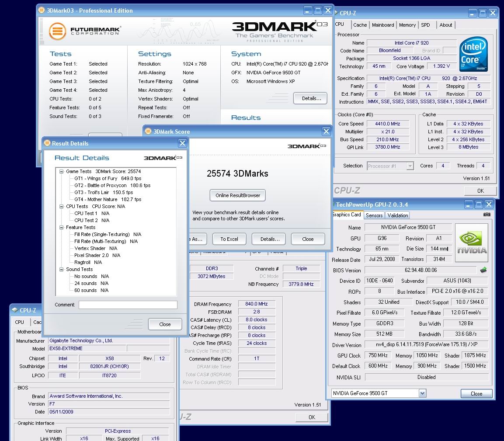Click the BIOS Version 62.94.4B.00.06 field
Image resolution: width=504 pixels, height=441 pixels.
421,270
